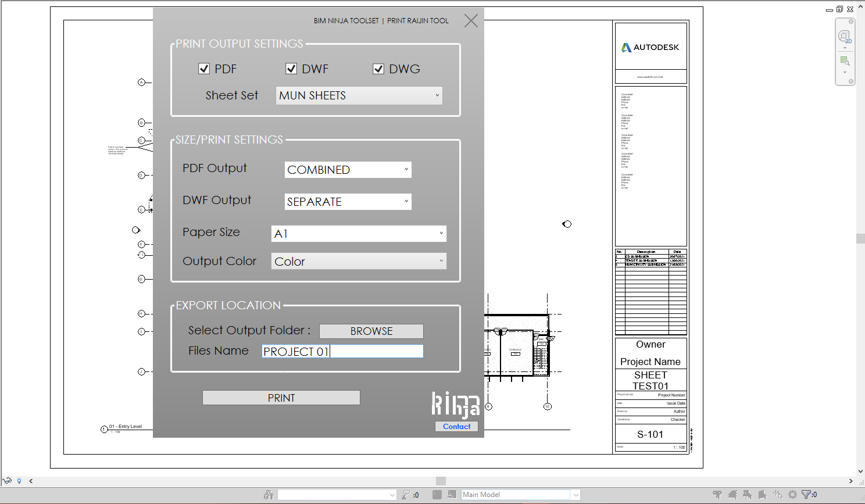Toggle the DWF export checkbox
The width and height of the screenshot is (865, 504).
click(291, 69)
